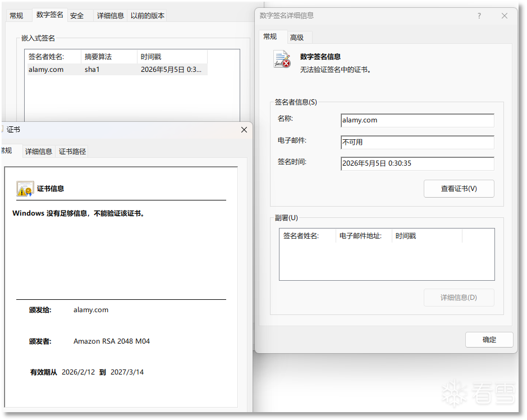Click the 签名时间 field

coord(417,163)
